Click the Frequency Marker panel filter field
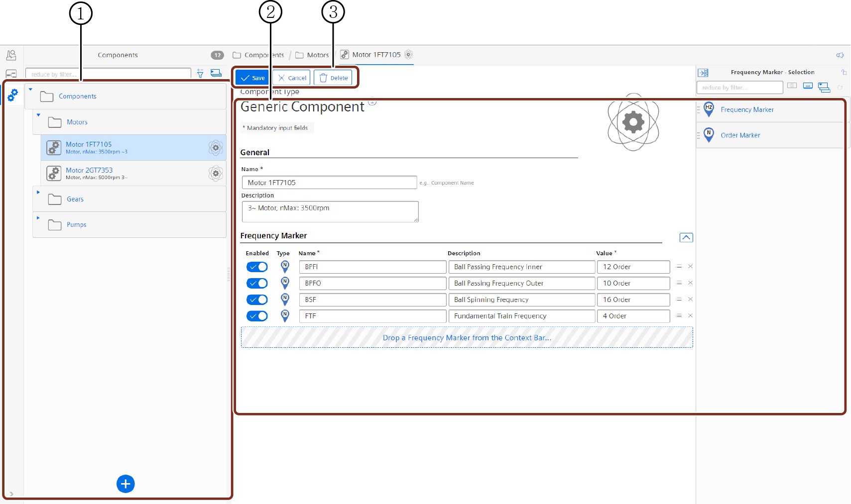 click(x=739, y=88)
